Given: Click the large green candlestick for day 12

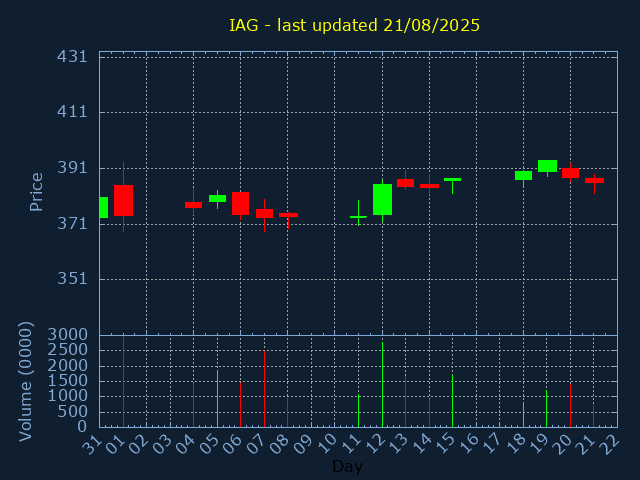Looking at the screenshot, I should click(382, 200).
